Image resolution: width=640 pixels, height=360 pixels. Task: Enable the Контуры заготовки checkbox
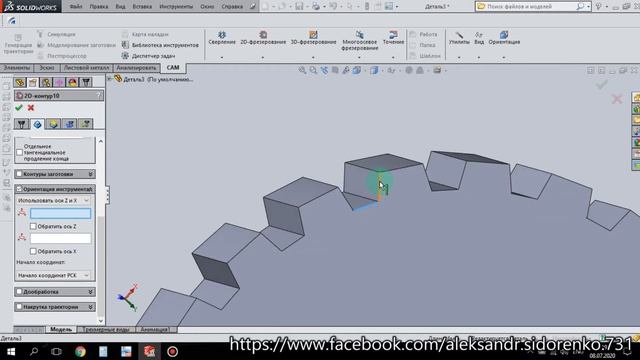point(19,174)
